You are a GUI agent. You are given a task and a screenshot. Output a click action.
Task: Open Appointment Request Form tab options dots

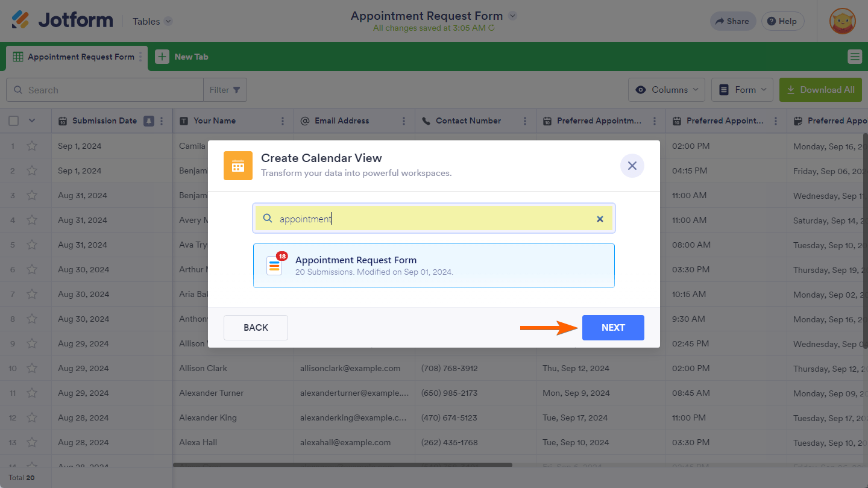[x=140, y=57]
